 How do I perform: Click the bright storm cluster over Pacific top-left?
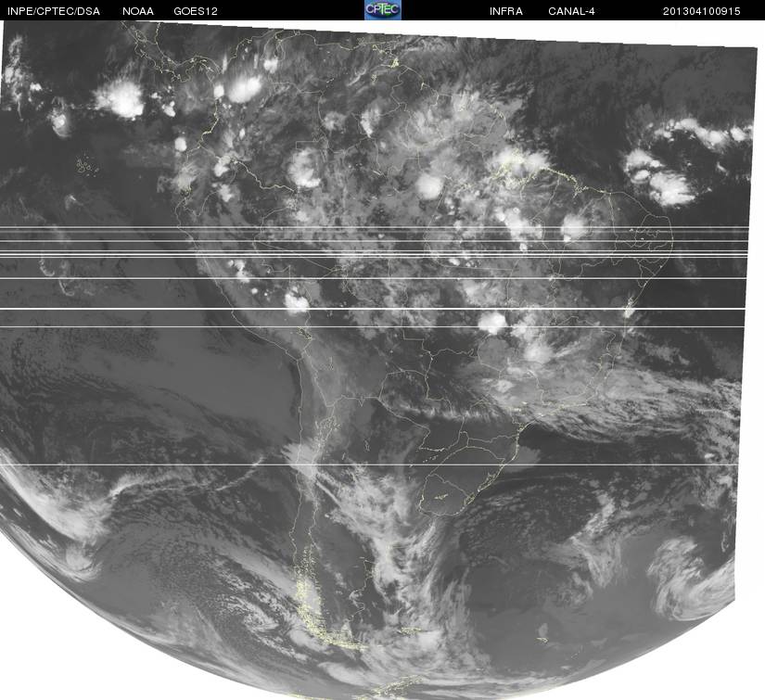coord(121,97)
